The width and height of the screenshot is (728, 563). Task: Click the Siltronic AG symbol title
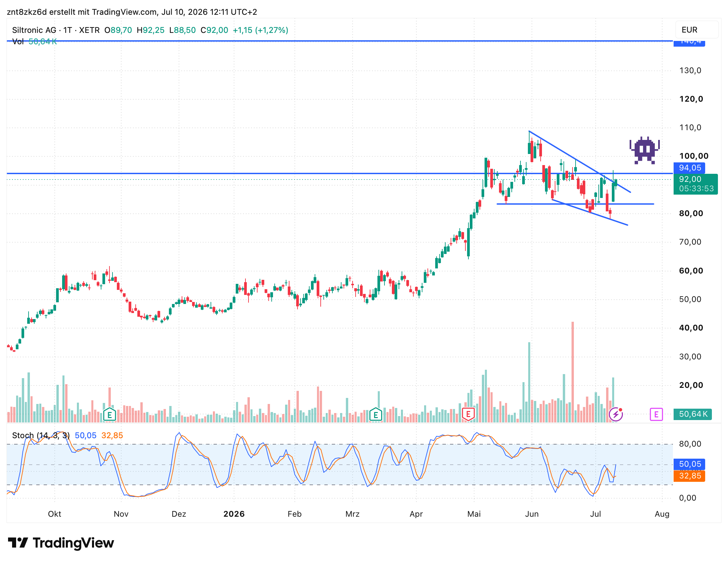point(34,30)
